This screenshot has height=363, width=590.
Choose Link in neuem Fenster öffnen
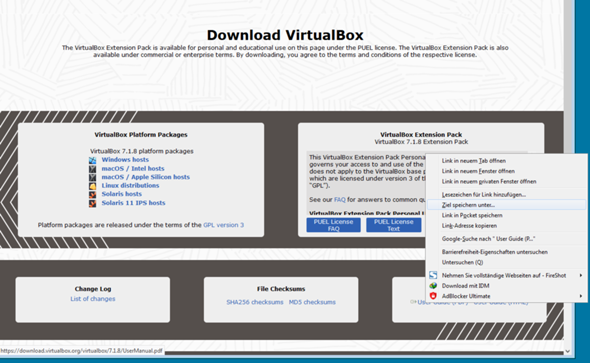(507, 171)
